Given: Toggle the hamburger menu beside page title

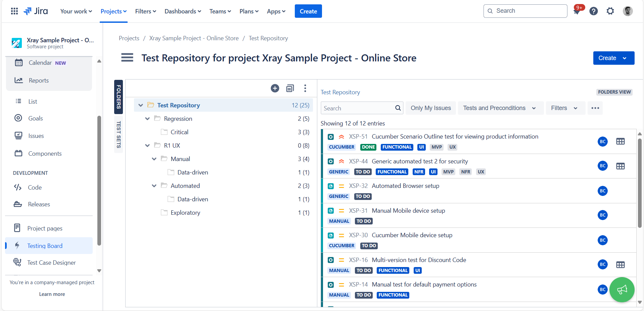Looking at the screenshot, I should pyautogui.click(x=127, y=58).
